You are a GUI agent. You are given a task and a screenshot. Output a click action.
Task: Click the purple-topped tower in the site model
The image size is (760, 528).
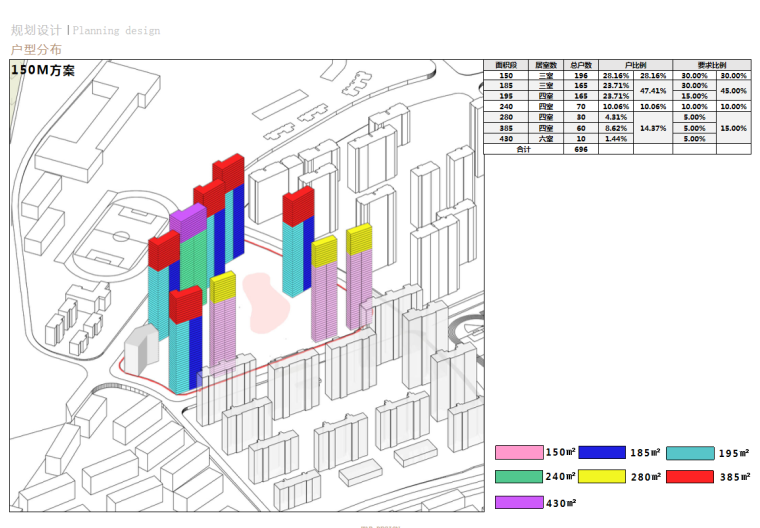[187, 222]
